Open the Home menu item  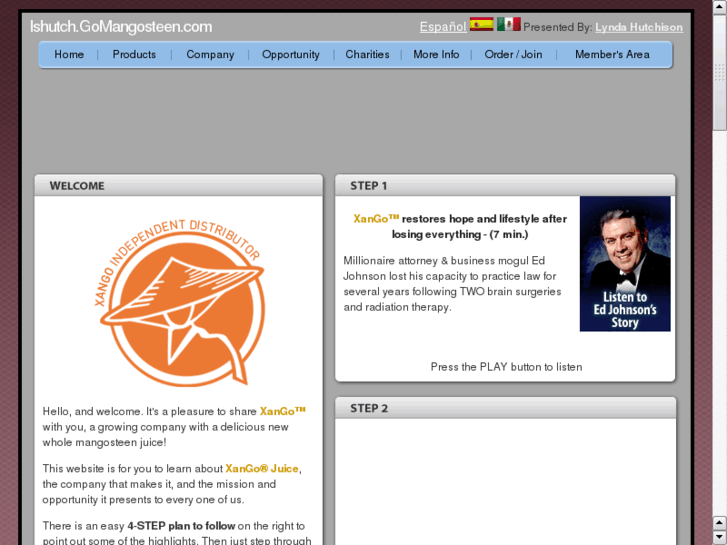pos(69,55)
